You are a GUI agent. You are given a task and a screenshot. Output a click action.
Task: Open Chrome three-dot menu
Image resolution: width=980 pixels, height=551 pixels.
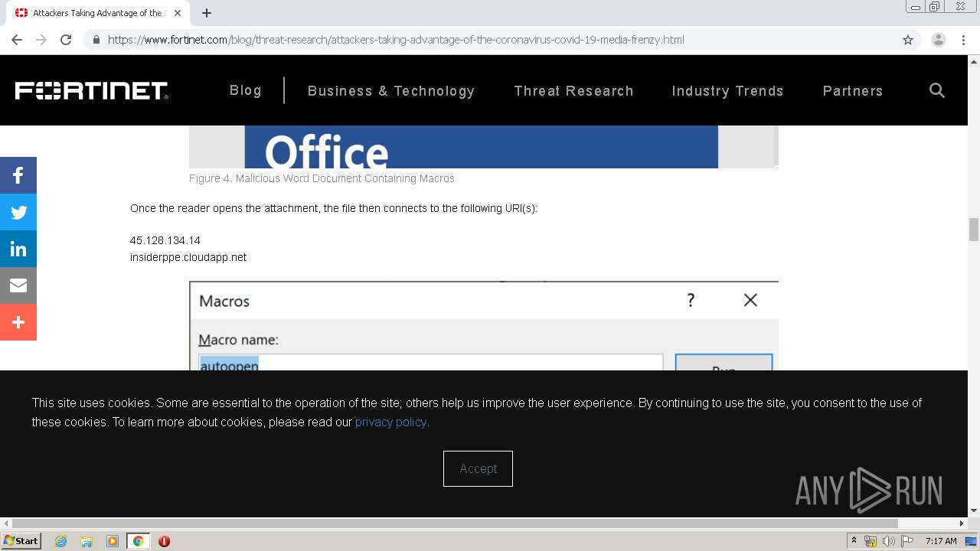click(x=963, y=40)
